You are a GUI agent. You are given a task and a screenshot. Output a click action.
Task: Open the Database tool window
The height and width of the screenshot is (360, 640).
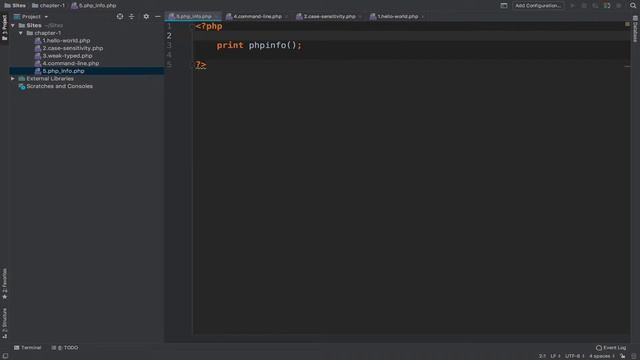point(635,29)
